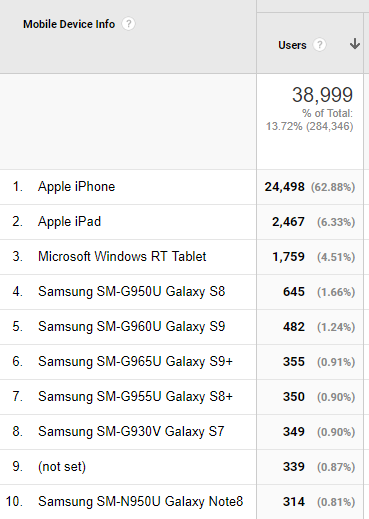Click help icon beside Mobile Device Info

[129, 24]
